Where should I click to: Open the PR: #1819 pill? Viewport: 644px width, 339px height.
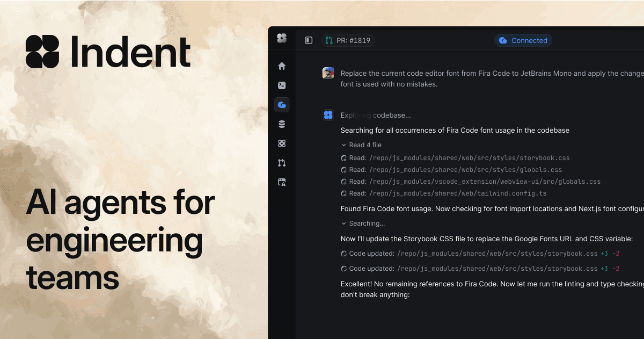[x=348, y=40]
